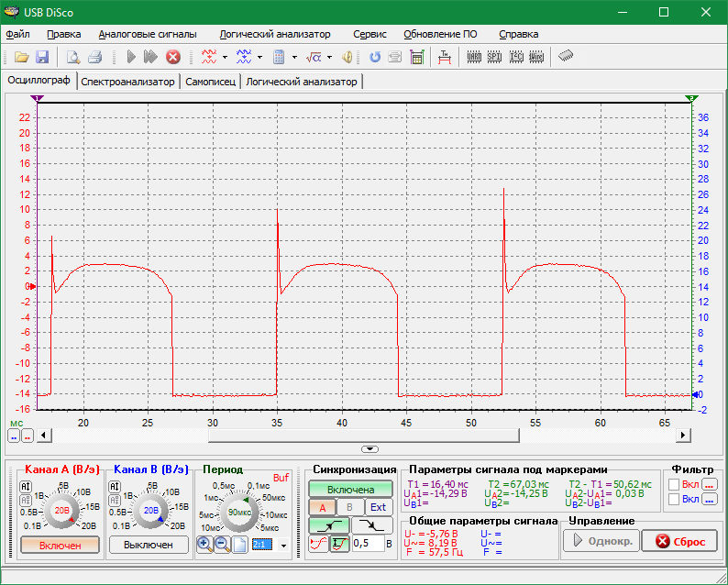Click the zoom in magnifier icon
This screenshot has height=585, width=728.
click(x=204, y=545)
